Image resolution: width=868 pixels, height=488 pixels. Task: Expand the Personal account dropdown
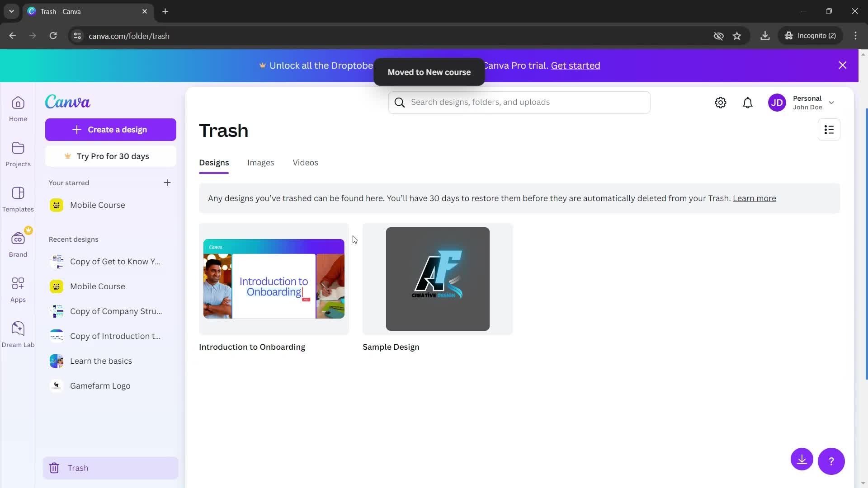pos(832,103)
